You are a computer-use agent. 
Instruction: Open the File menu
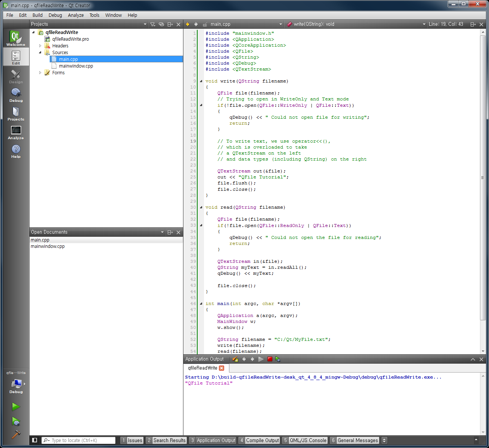[x=10, y=15]
